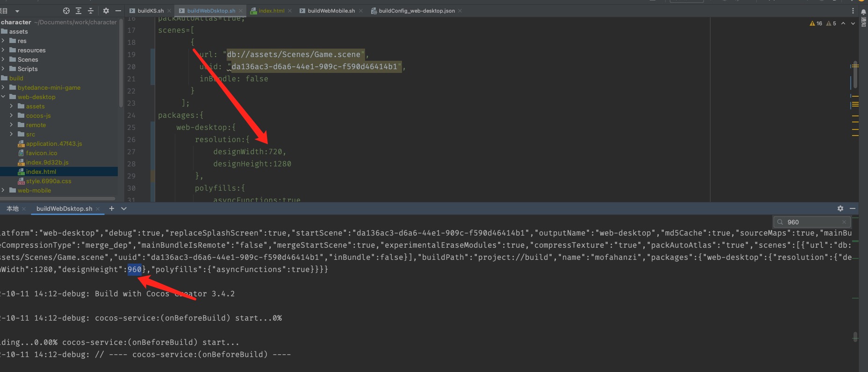
Task: Select the buildWebDsktop.sh editor tab
Action: point(211,11)
